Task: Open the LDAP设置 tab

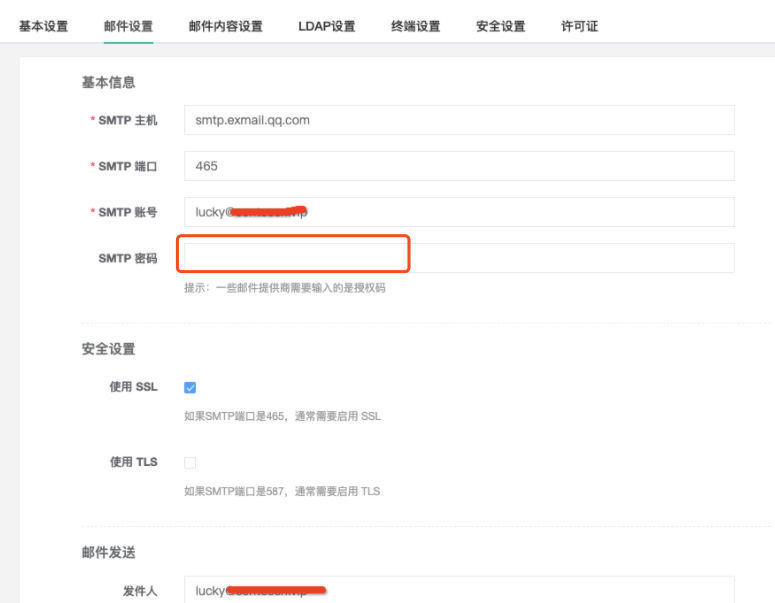Action: pyautogui.click(x=327, y=26)
